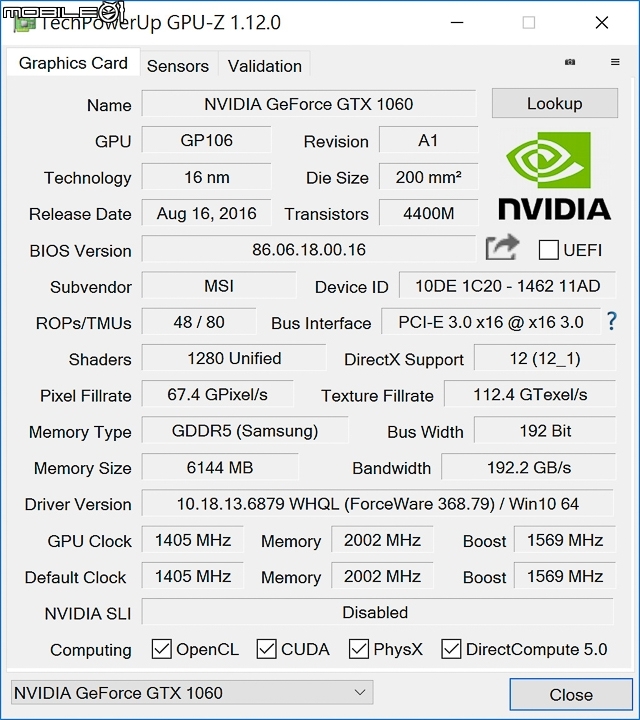The width and height of the screenshot is (640, 720).
Task: Click the Default Clock row Boost 1569 MHz field
Action: tap(565, 576)
